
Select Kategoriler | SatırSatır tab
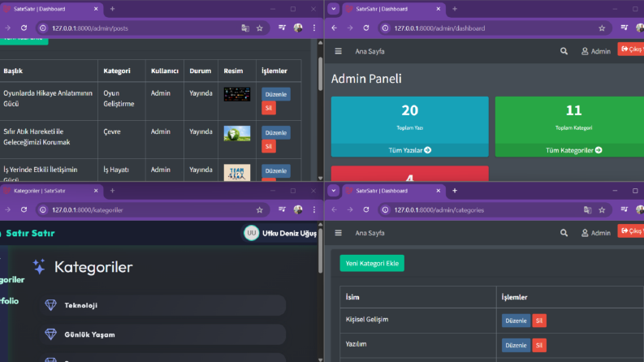coord(50,191)
